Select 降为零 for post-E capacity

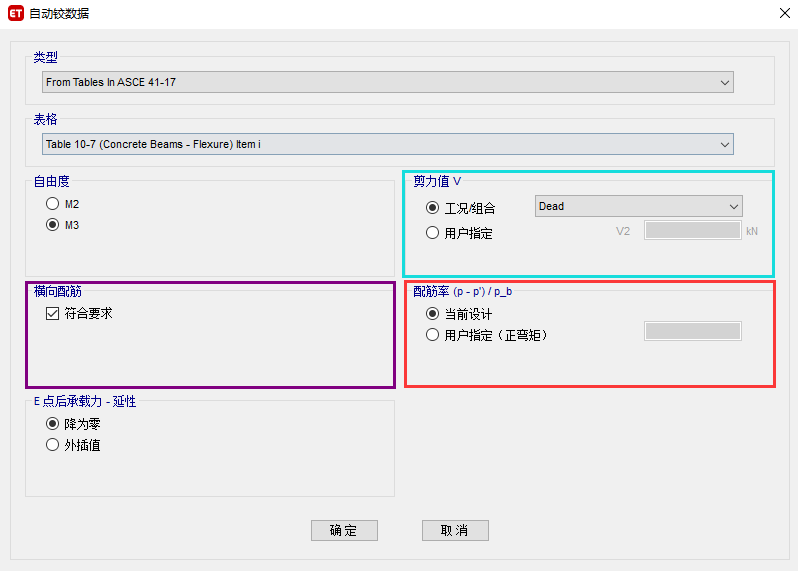pyautogui.click(x=73, y=424)
